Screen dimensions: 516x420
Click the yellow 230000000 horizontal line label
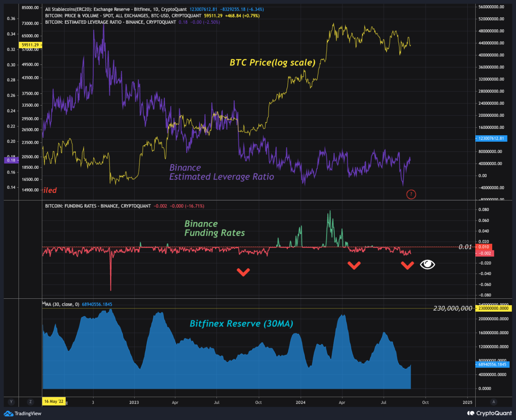click(x=493, y=308)
